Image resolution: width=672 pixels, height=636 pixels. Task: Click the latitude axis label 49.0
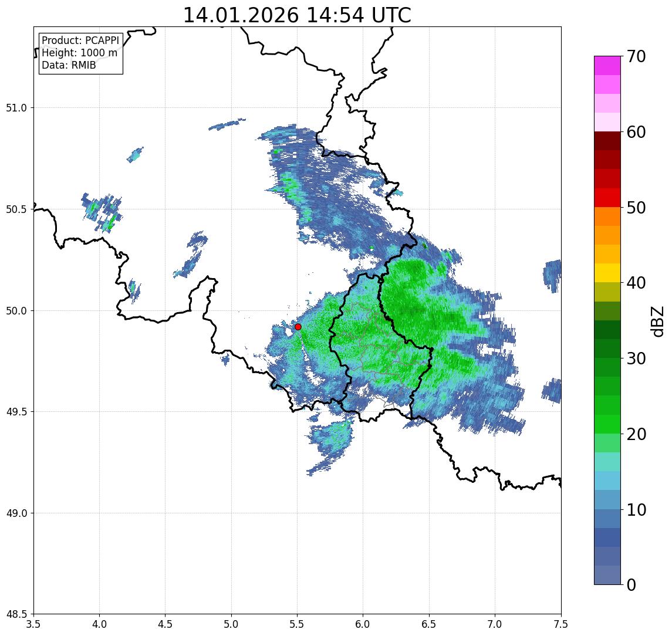[16, 513]
